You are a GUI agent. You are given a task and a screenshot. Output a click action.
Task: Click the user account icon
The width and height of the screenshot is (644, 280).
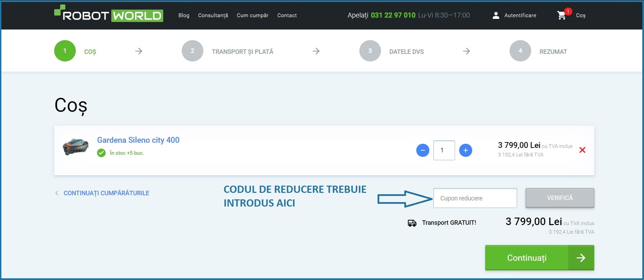(x=496, y=15)
